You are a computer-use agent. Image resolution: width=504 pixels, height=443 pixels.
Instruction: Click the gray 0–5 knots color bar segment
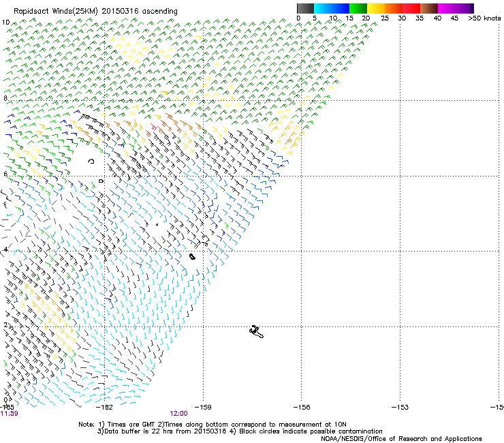point(305,8)
